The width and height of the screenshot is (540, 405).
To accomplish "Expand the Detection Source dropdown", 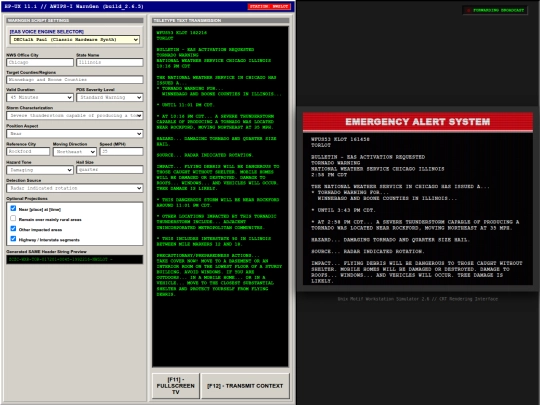I will pos(74,188).
